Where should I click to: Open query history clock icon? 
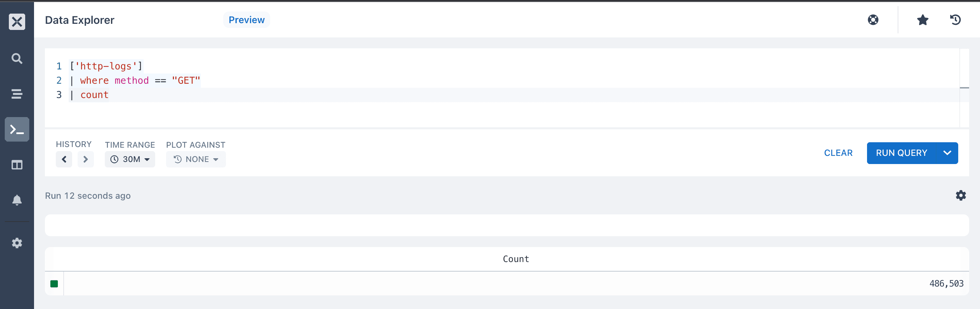(955, 20)
